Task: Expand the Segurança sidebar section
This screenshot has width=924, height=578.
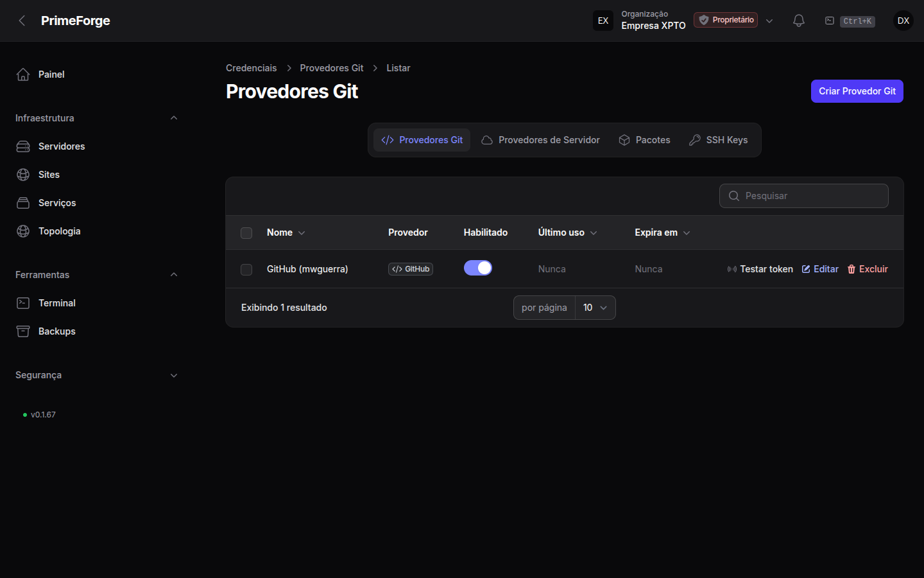Action: coord(174,375)
